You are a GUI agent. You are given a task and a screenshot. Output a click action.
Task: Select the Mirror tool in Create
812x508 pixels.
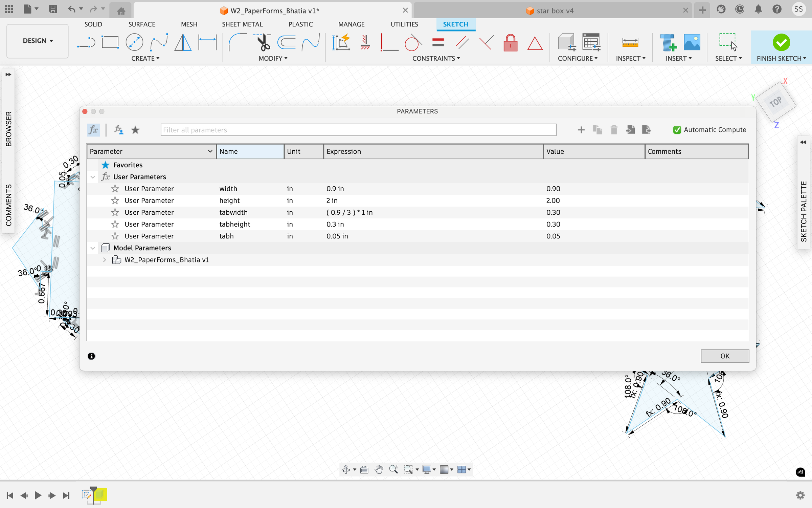(183, 43)
